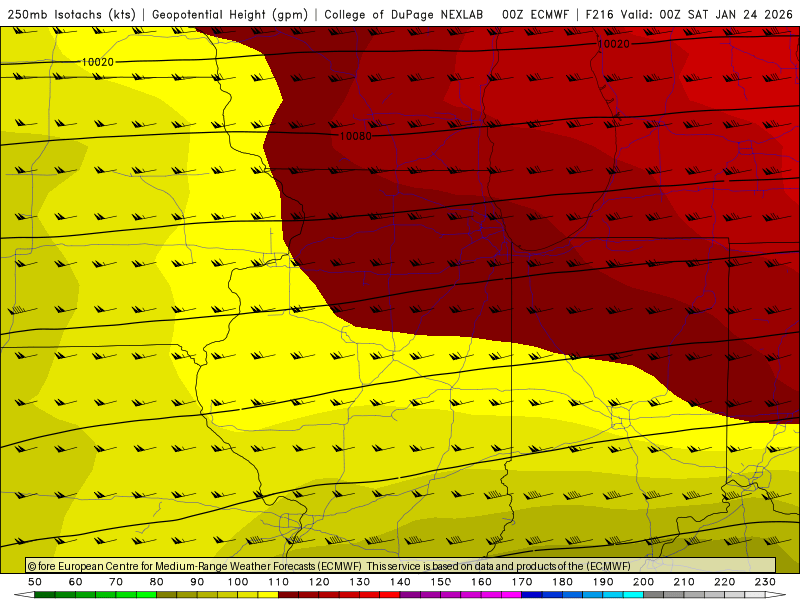Click the 10080 height contour label
The image size is (800, 600).
click(x=356, y=136)
